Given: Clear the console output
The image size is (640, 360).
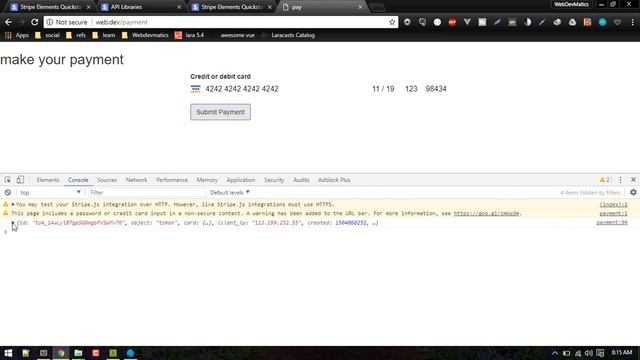Looking at the screenshot, I should [x=8, y=192].
